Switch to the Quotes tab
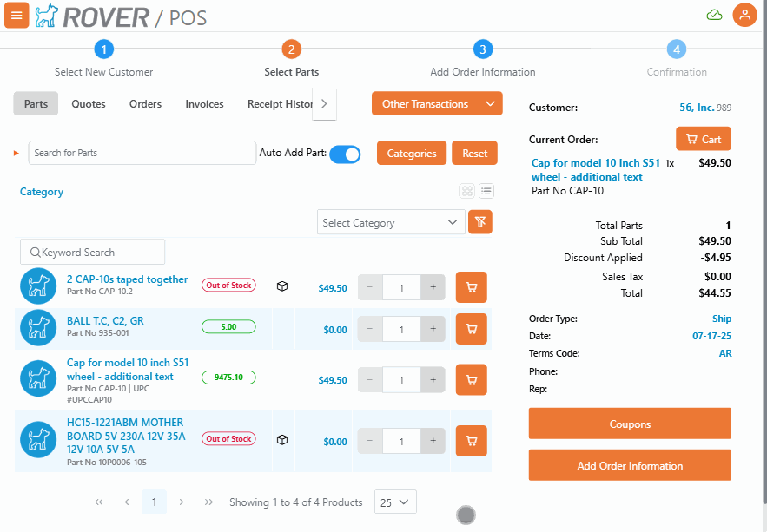767x532 pixels. [x=89, y=104]
